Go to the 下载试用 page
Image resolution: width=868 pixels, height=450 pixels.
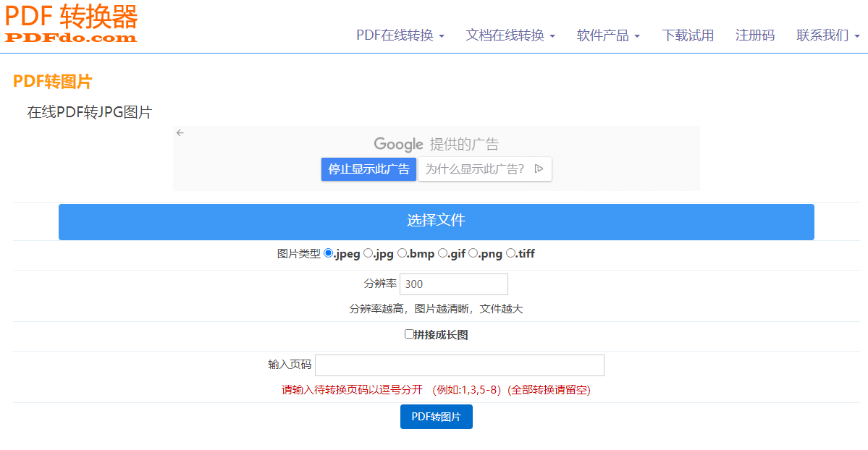(688, 35)
